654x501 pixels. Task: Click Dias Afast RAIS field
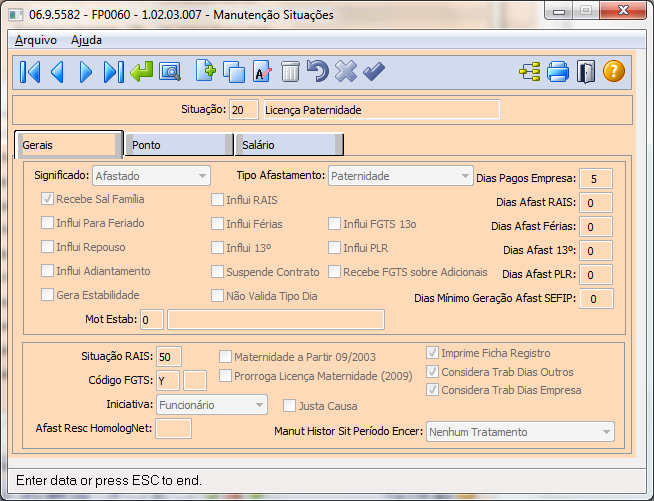coord(596,203)
